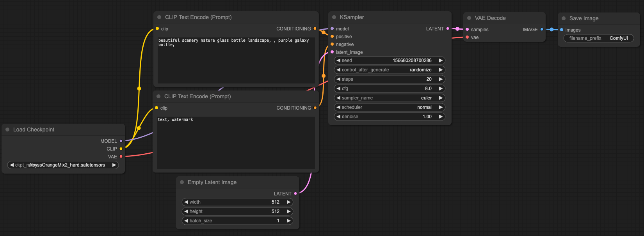Screen dimensions: 644x236
Task: Click the seed value 156680208700286
Action: (x=412, y=60)
